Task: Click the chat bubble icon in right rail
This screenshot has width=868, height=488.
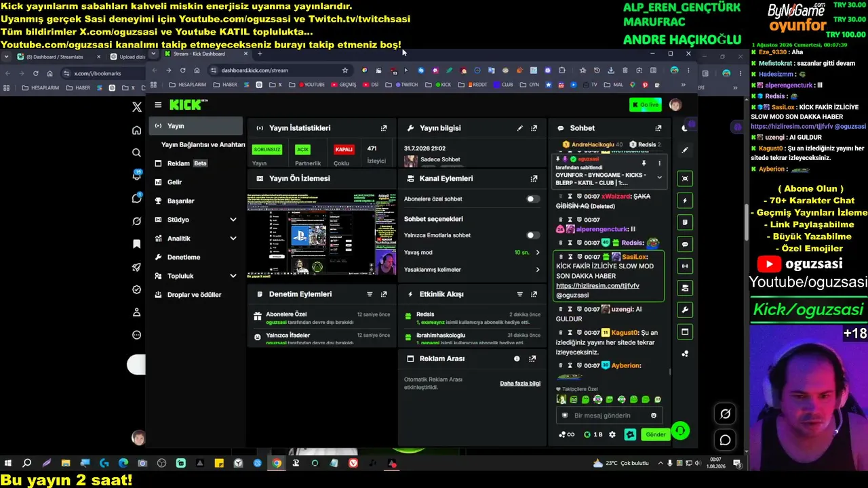Action: 685,244
